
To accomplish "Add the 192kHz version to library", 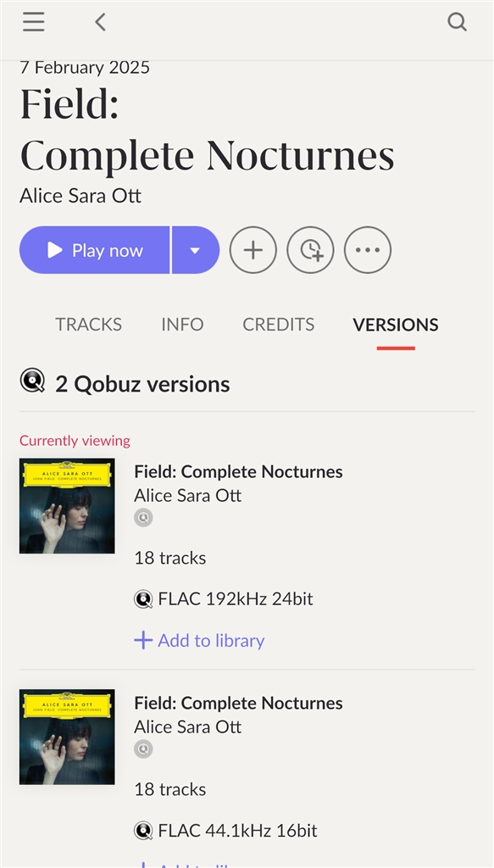I will pos(199,641).
